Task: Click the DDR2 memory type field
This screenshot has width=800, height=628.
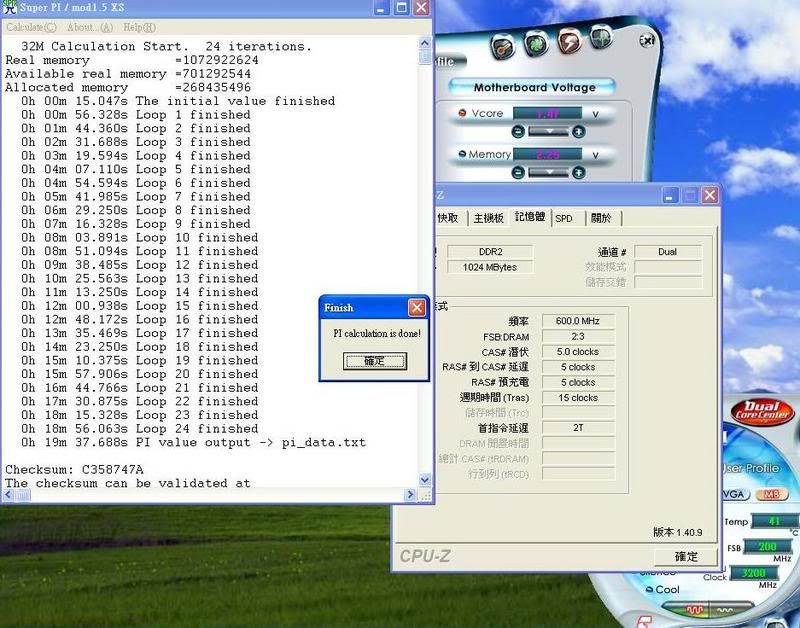Action: pos(490,252)
